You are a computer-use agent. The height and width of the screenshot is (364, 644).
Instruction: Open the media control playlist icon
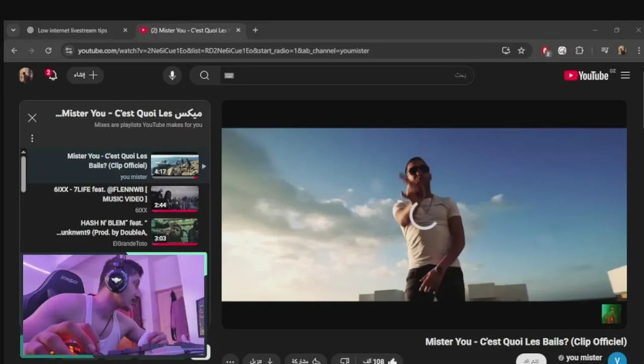point(605,51)
